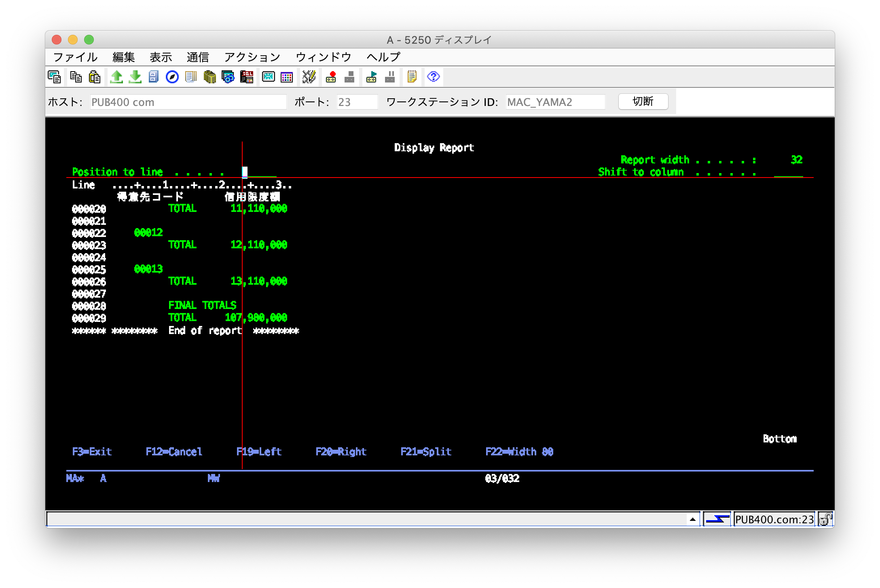Click the blue connection status indicator
Screen dimensions: 880x588
pos(717,519)
